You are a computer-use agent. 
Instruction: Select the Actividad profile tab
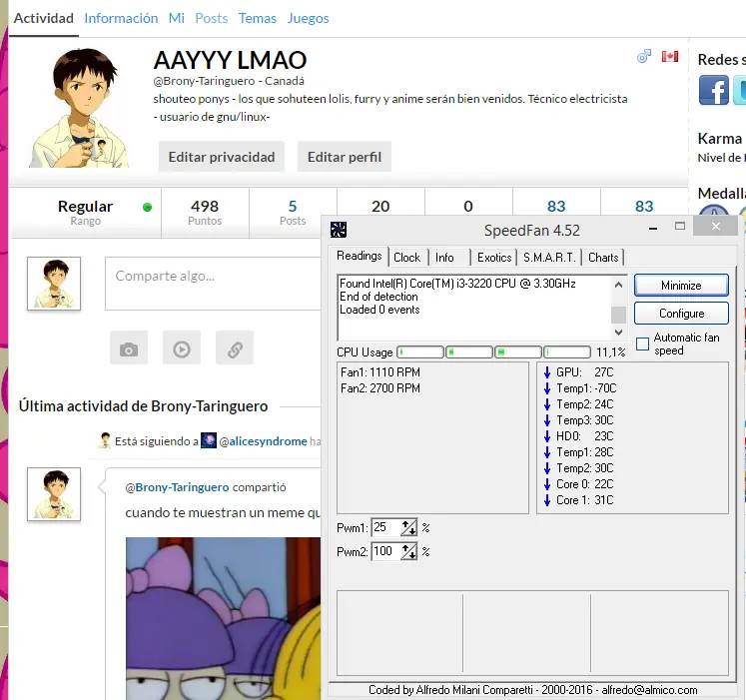44,18
